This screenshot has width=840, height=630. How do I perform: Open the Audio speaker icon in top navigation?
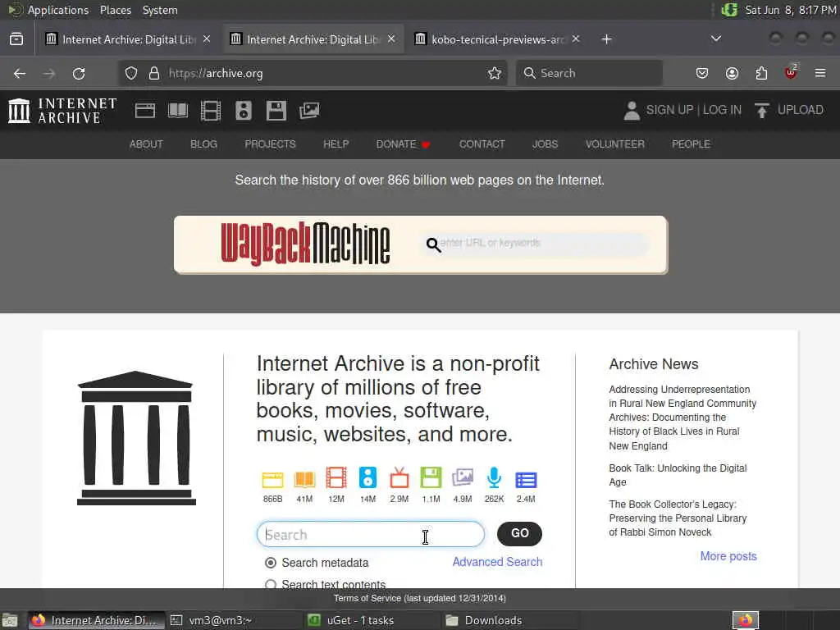[243, 111]
